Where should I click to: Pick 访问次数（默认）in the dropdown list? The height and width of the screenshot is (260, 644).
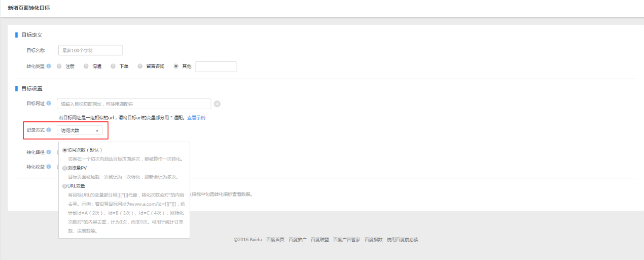coord(64,150)
